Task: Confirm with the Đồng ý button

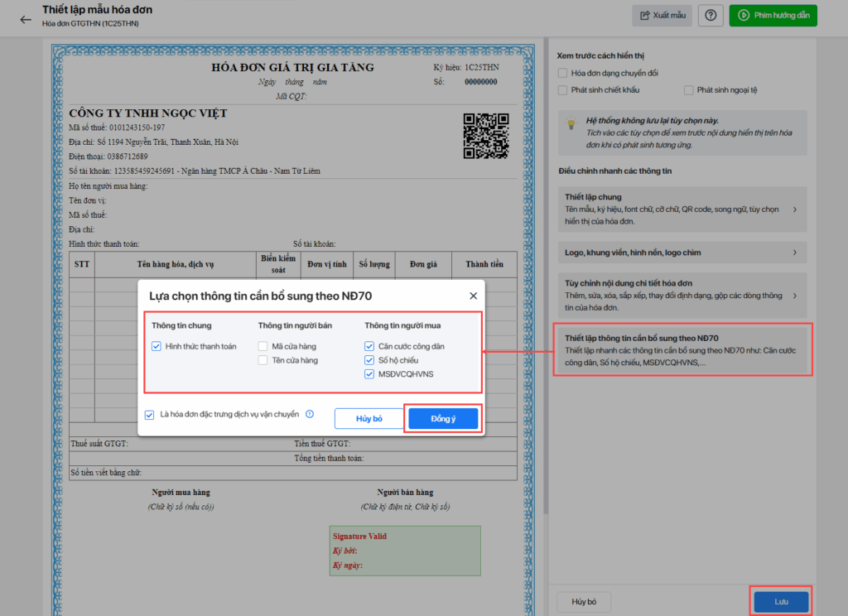Action: pos(443,419)
